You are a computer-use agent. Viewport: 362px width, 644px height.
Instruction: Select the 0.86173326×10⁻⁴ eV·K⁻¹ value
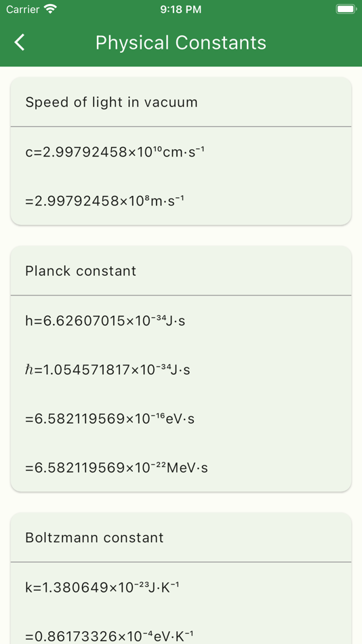[109, 637]
